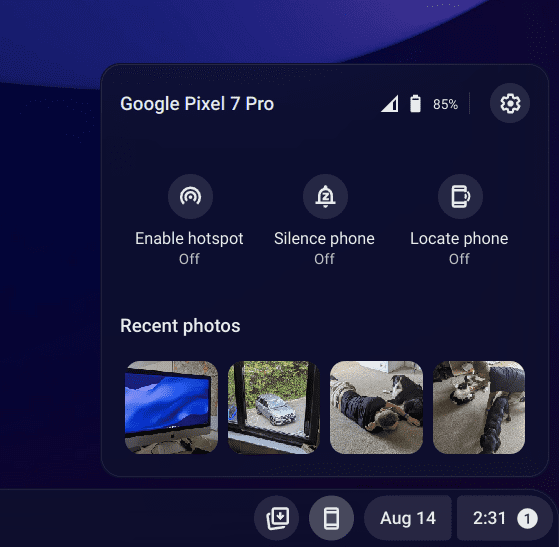Screen dimensions: 559x547
Task: Click the Enable hotspot label text
Action: (189, 239)
